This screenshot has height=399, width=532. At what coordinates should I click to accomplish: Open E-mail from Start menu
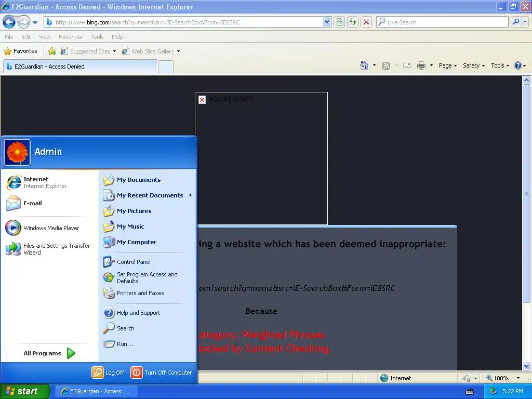[x=49, y=203]
